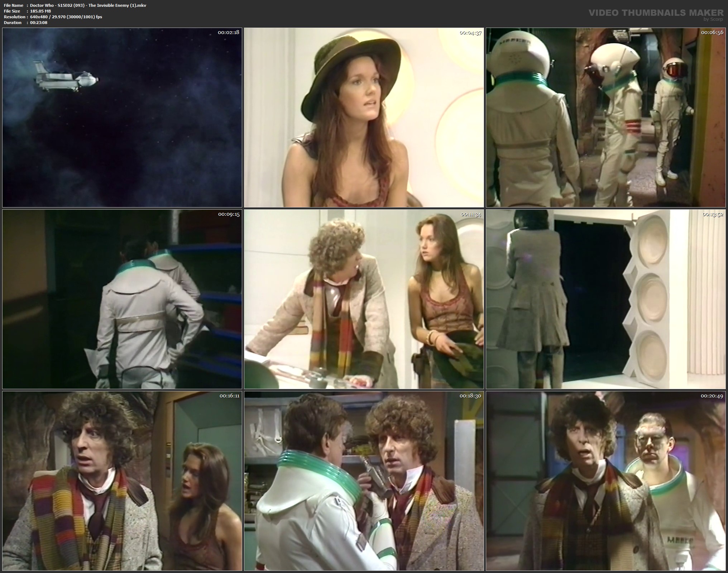Open the spacesuit crew thumbnail at 00:06:56
Screen dimensions: 728x573
click(x=605, y=118)
